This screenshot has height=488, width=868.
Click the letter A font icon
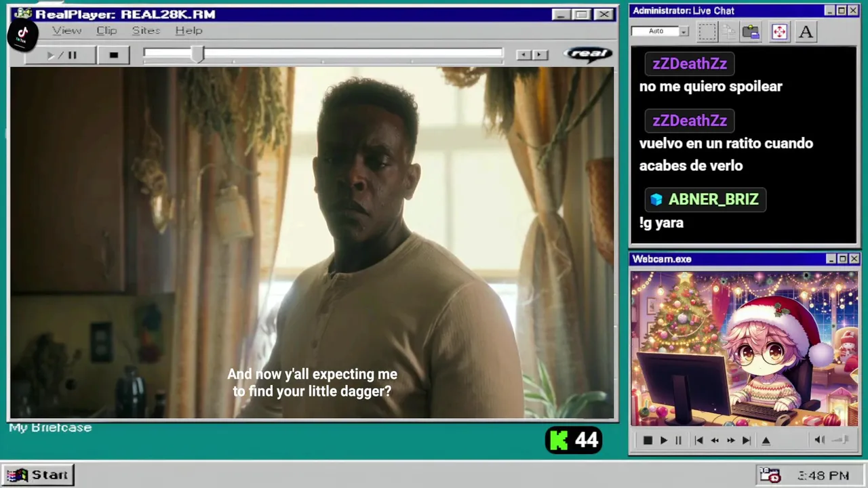806,31
